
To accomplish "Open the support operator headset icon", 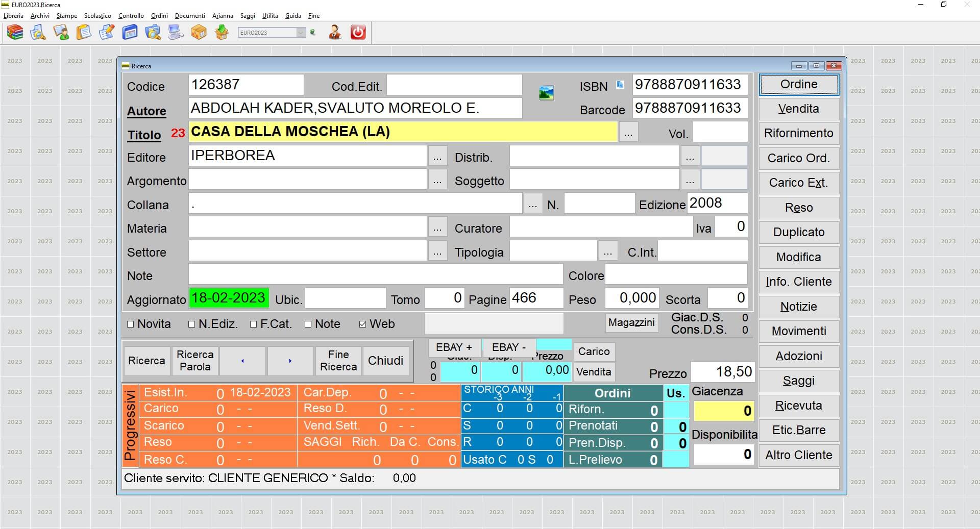I will click(335, 32).
